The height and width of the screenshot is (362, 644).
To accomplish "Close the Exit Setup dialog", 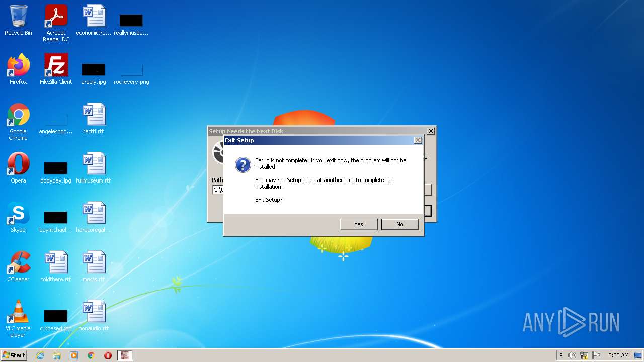I will pos(418,140).
